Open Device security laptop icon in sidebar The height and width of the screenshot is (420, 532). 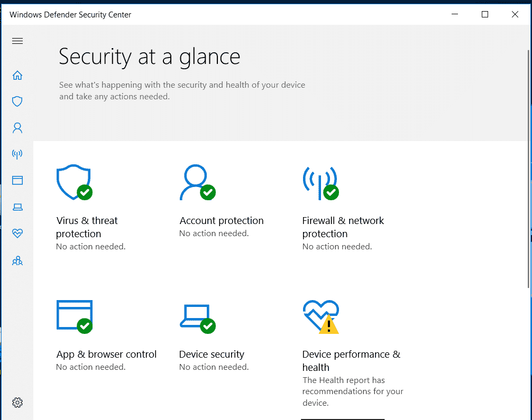click(17, 207)
